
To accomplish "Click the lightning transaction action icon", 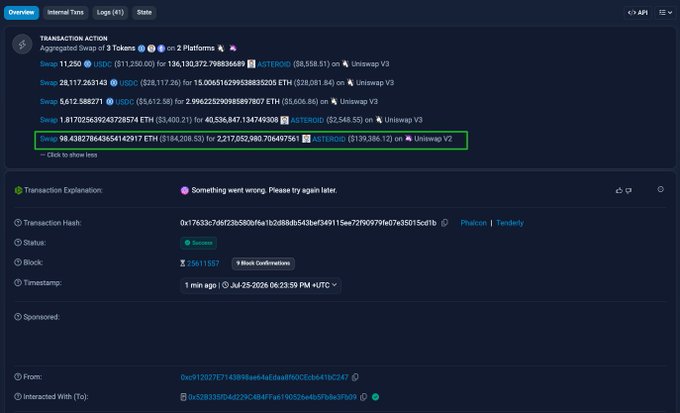I will [x=22, y=44].
